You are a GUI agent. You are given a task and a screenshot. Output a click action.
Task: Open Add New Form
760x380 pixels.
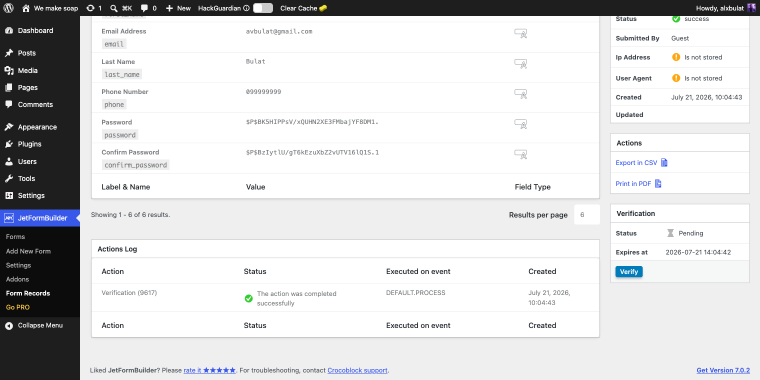pos(28,251)
